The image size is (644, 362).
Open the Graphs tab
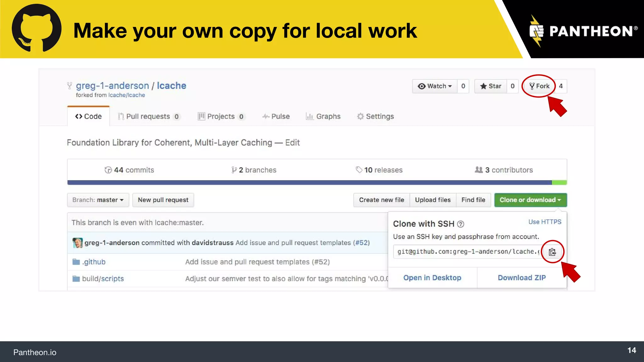[x=323, y=116]
